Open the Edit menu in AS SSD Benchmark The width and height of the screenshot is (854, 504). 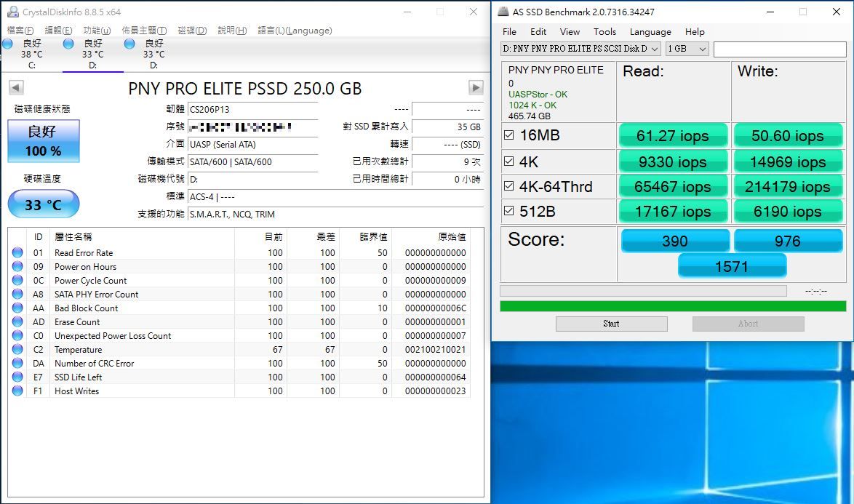point(538,31)
